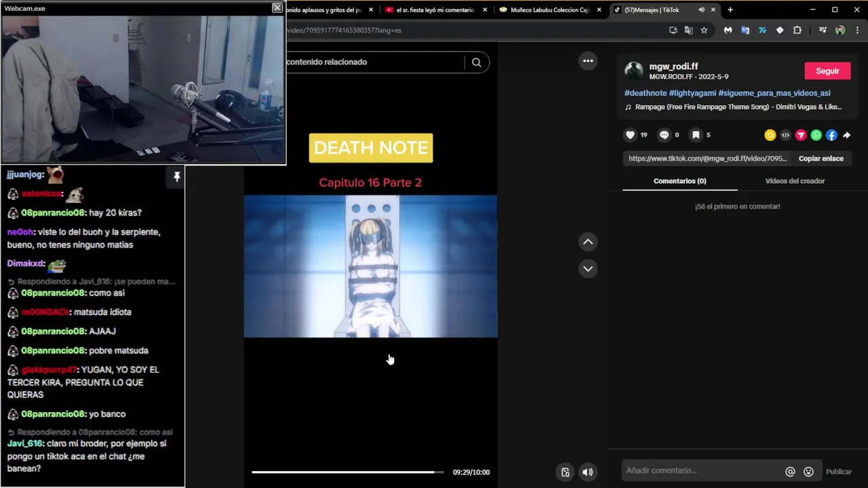Open Chrome media control icon
The image size is (868, 488).
(x=823, y=30)
